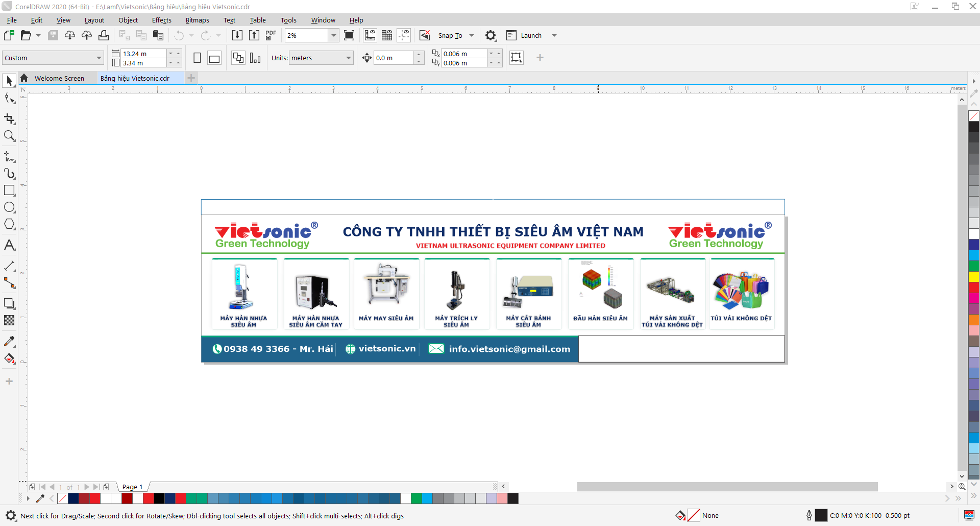Toggle Show grid
980x526 pixels.
click(387, 35)
